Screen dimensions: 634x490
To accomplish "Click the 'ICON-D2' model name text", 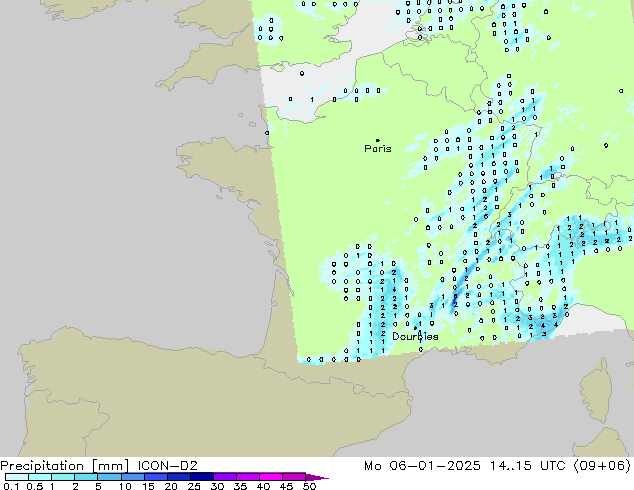I will pos(167,466).
